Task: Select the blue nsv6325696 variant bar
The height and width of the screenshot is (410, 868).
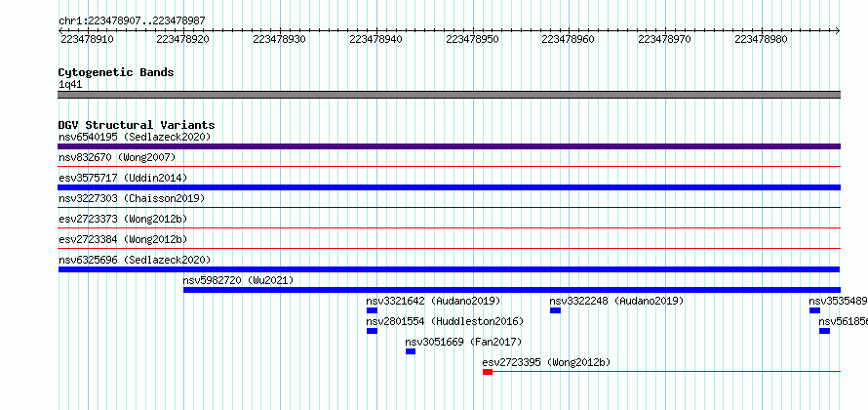Action: pos(449,269)
